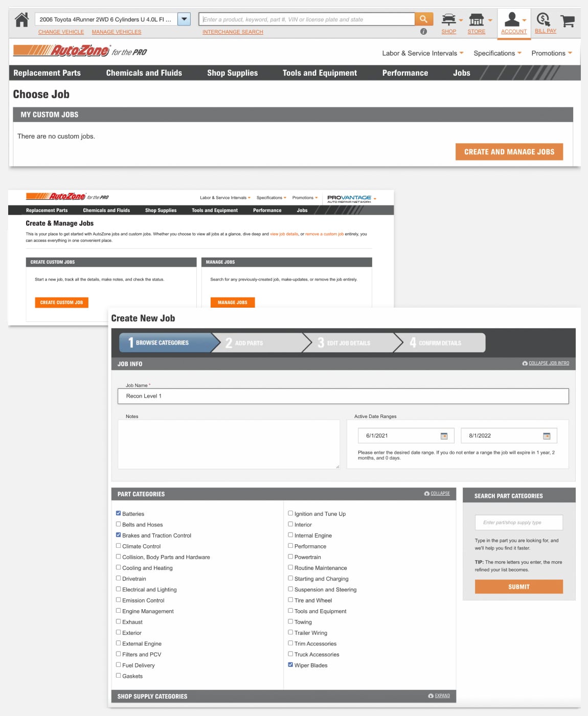Open the Account person icon
588x716 pixels.
pos(512,19)
